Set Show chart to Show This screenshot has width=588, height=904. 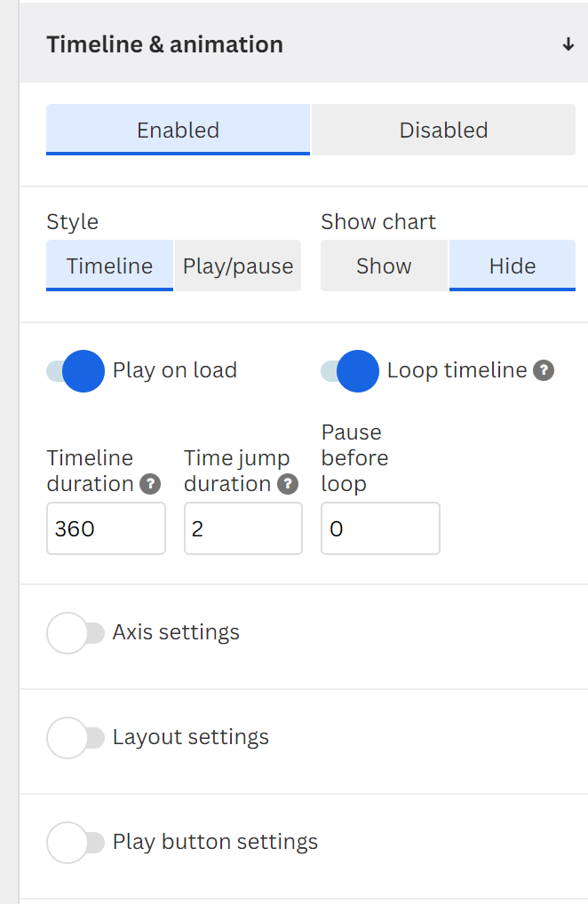(384, 266)
